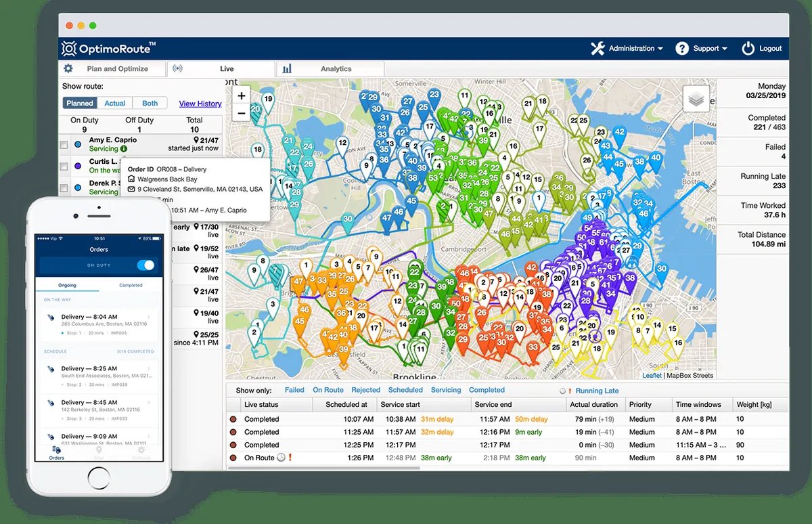This screenshot has height=524, width=812.
Task: Switch to Plan and Optimize tab
Action: point(112,68)
